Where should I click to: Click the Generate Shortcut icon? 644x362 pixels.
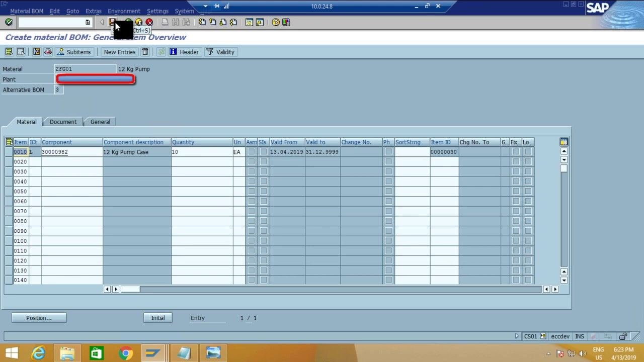click(x=260, y=22)
